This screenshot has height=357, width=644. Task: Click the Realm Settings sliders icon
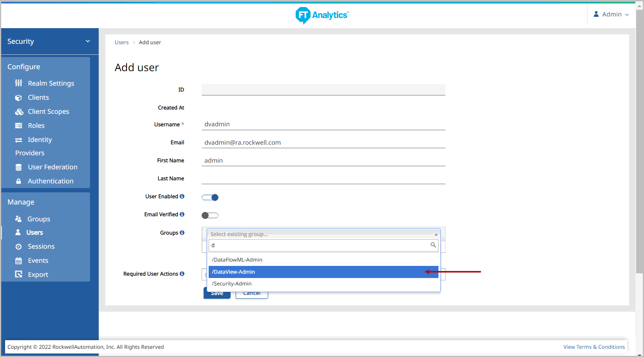(18, 83)
